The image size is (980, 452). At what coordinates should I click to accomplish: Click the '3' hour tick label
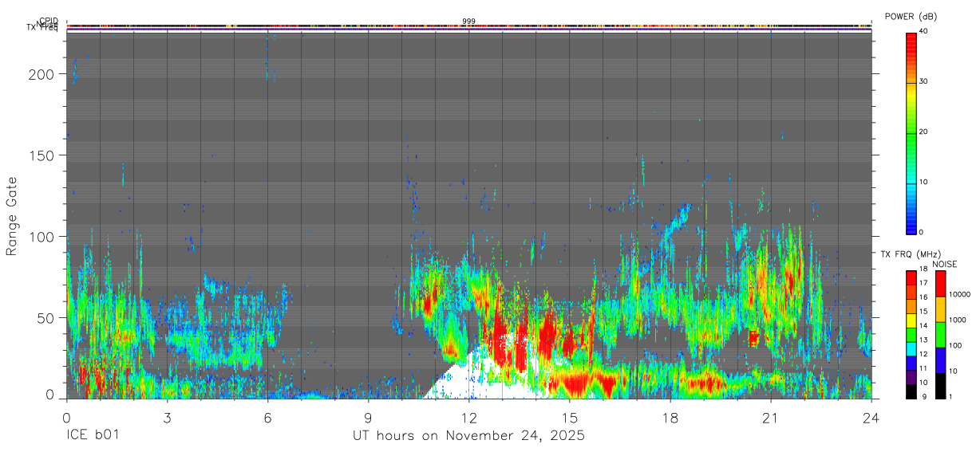167,419
